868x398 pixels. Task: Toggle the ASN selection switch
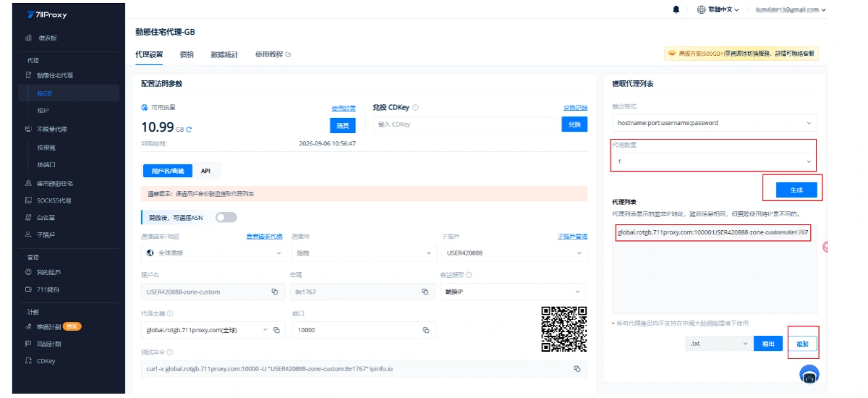226,217
